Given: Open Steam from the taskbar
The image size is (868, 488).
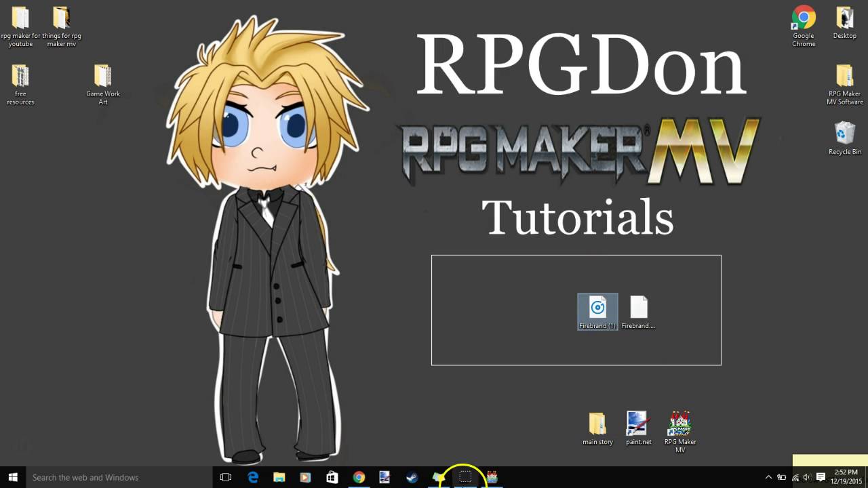Looking at the screenshot, I should pos(412,477).
